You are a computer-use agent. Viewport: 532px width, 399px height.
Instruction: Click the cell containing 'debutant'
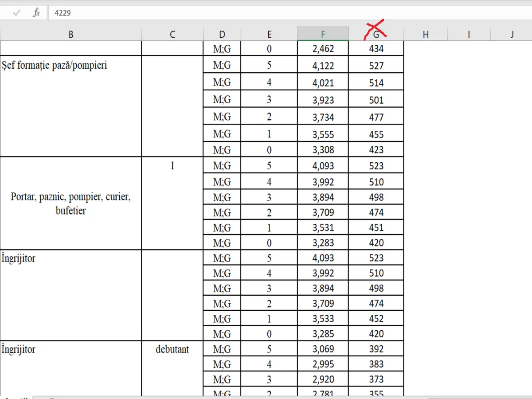(172, 349)
